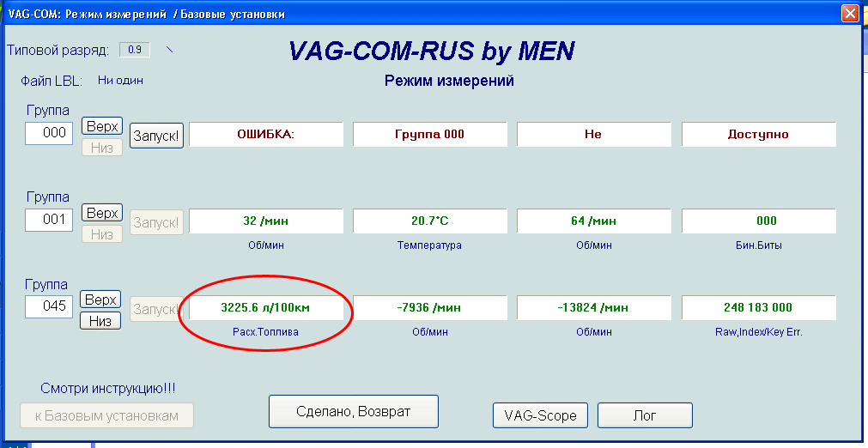Click the Типовой разряд 0.9 value box
Screen dimensions: 868x448
pos(135,50)
